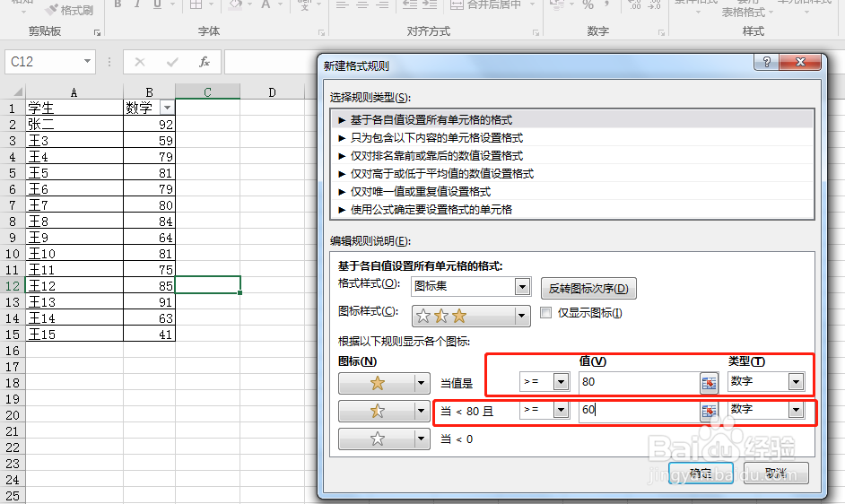Toggle the 仅显示图标 checkbox

tap(546, 313)
